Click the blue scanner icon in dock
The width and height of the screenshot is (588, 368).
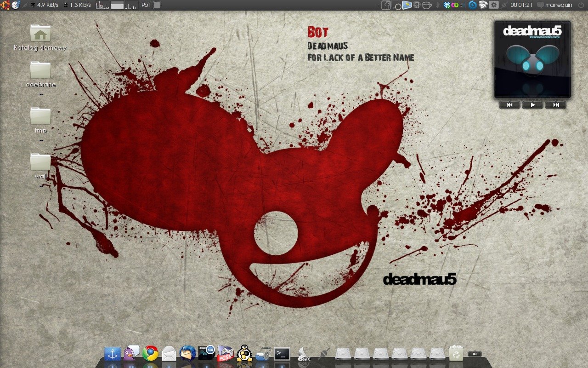(x=263, y=354)
